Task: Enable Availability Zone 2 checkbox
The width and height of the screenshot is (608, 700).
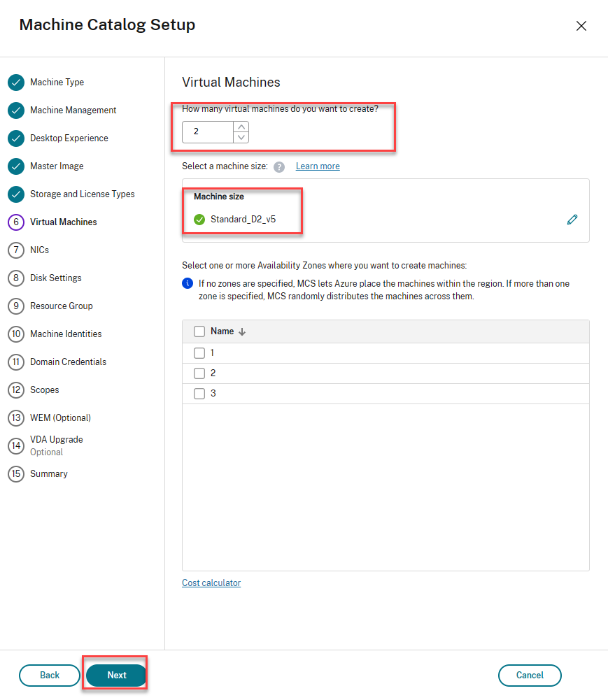Action: tap(199, 373)
